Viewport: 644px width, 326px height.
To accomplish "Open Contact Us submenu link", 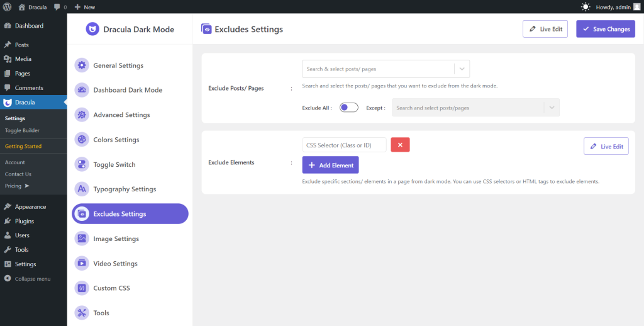I will (x=18, y=174).
